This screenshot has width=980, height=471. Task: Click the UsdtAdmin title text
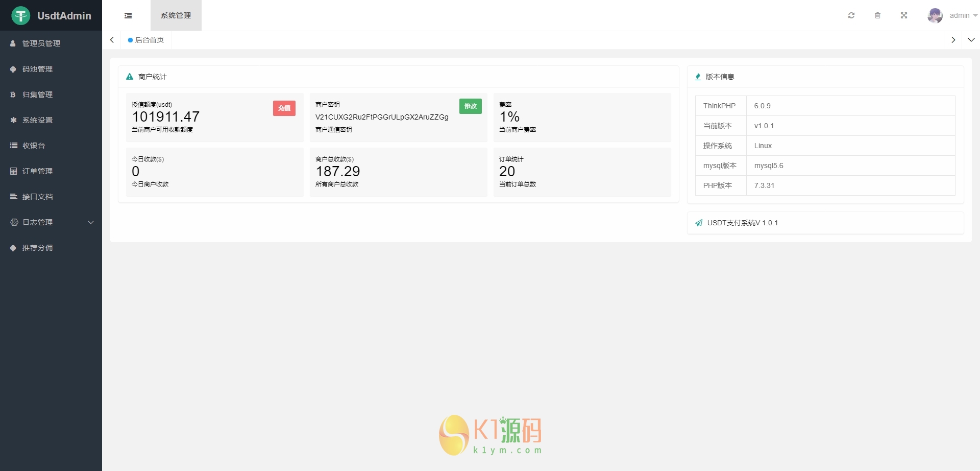click(64, 16)
